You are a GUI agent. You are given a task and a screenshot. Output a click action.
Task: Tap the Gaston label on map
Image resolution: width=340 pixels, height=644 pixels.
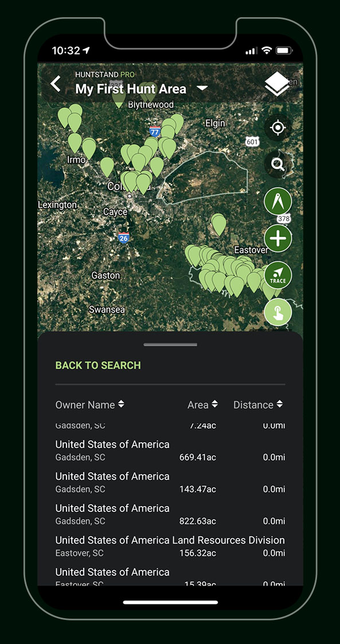click(105, 275)
